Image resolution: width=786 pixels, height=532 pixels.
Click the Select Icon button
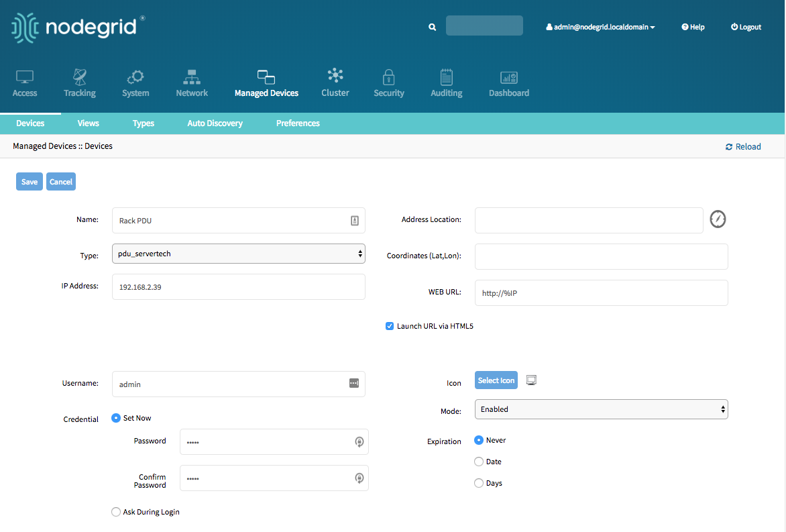click(x=496, y=380)
